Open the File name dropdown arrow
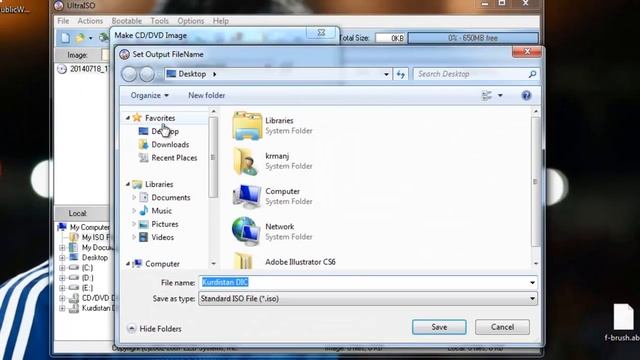The height and width of the screenshot is (360, 640). coord(532,282)
